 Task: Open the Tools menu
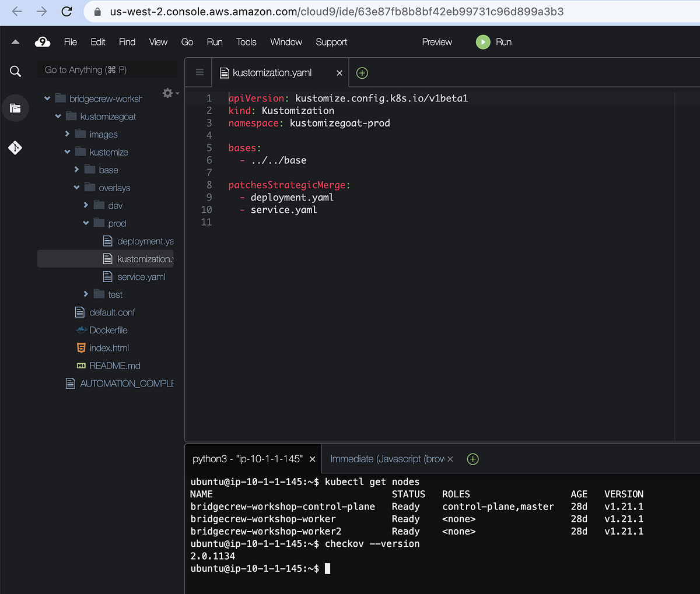246,41
